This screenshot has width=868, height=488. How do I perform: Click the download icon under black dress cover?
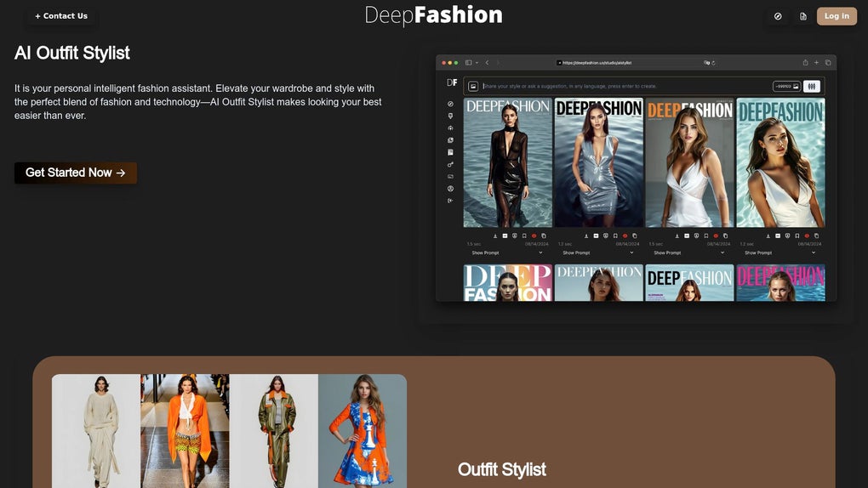click(495, 235)
